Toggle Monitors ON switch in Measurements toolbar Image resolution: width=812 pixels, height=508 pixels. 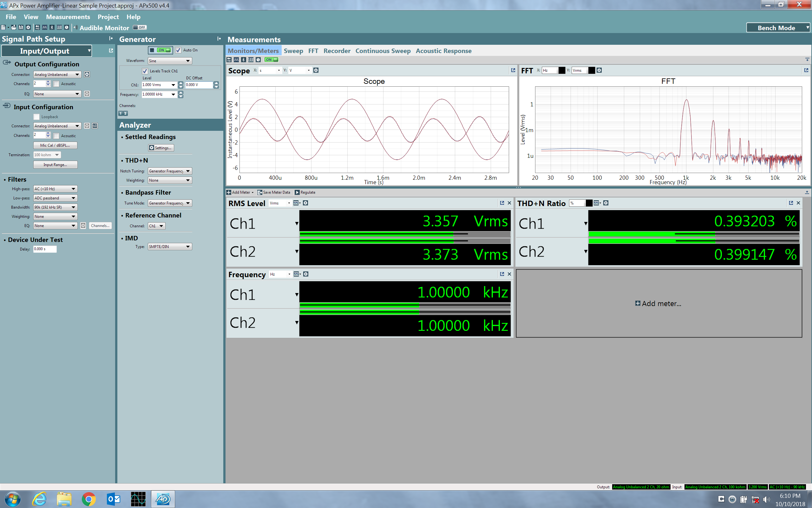pos(271,60)
